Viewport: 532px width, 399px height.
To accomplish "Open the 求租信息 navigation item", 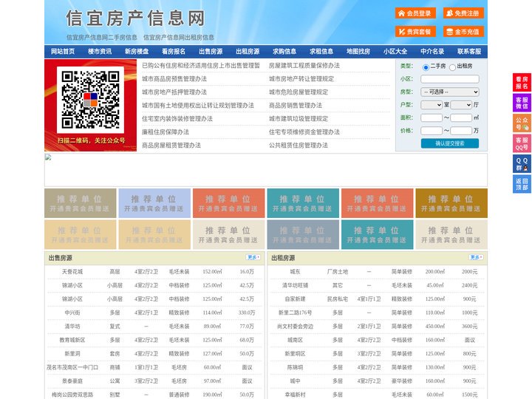I will 321,52.
